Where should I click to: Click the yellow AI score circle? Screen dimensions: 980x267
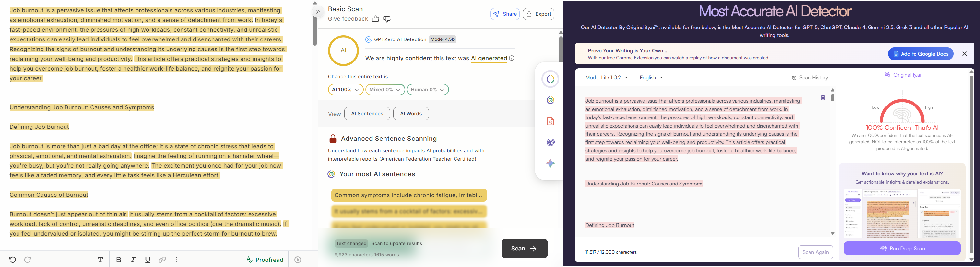pyautogui.click(x=343, y=50)
